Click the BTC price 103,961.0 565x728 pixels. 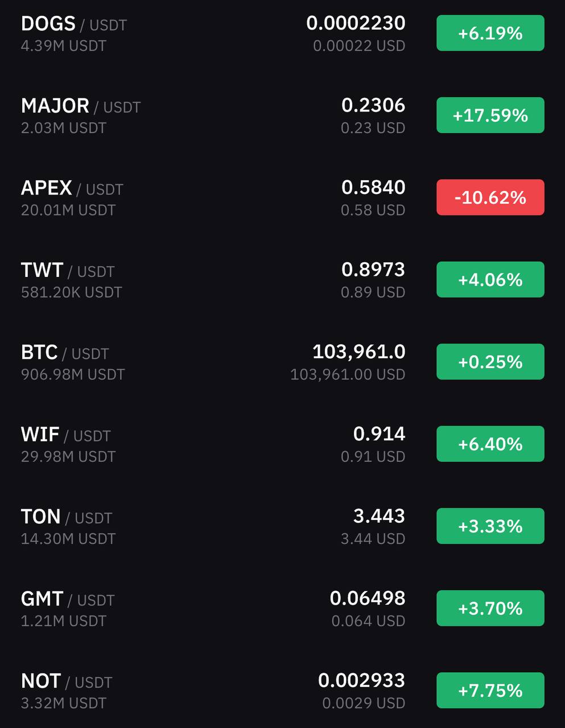click(x=359, y=352)
